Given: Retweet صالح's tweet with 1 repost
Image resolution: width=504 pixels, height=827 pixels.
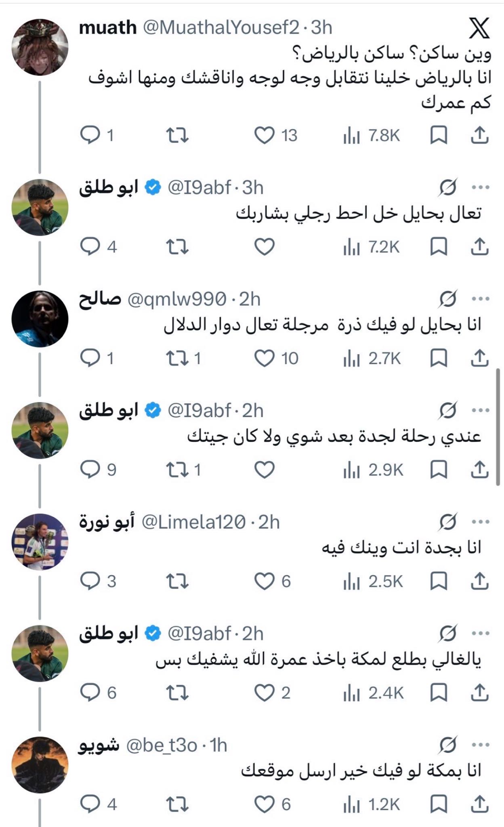Looking at the screenshot, I should 183,358.
